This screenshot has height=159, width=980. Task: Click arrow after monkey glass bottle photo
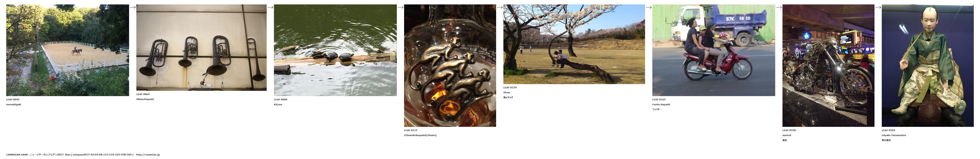(x=499, y=7)
